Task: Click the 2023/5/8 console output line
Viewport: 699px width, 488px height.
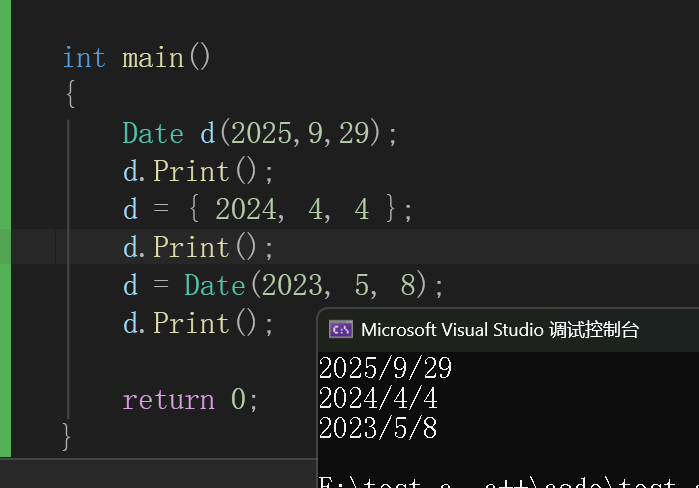Action: (x=378, y=428)
